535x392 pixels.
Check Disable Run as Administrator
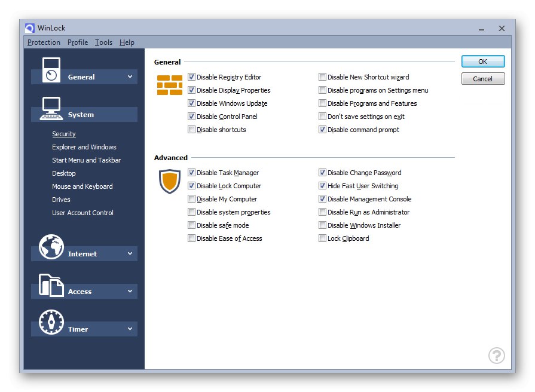pyautogui.click(x=322, y=212)
